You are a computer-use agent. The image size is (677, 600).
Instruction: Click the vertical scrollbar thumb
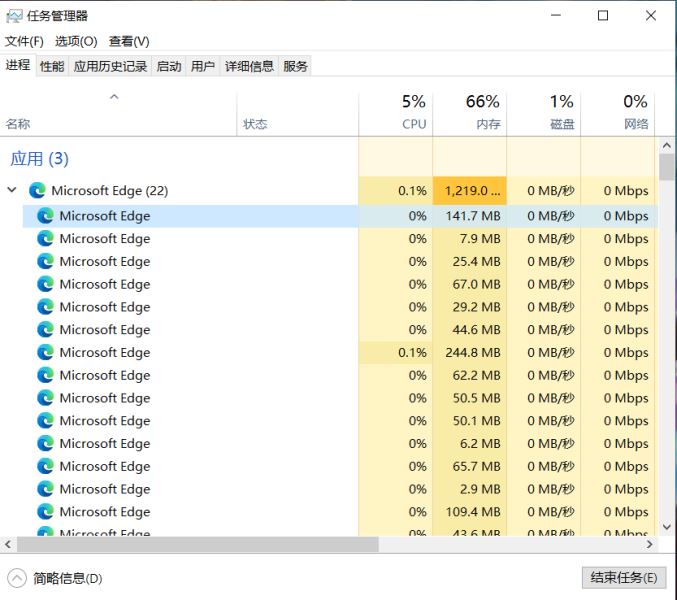tap(668, 167)
